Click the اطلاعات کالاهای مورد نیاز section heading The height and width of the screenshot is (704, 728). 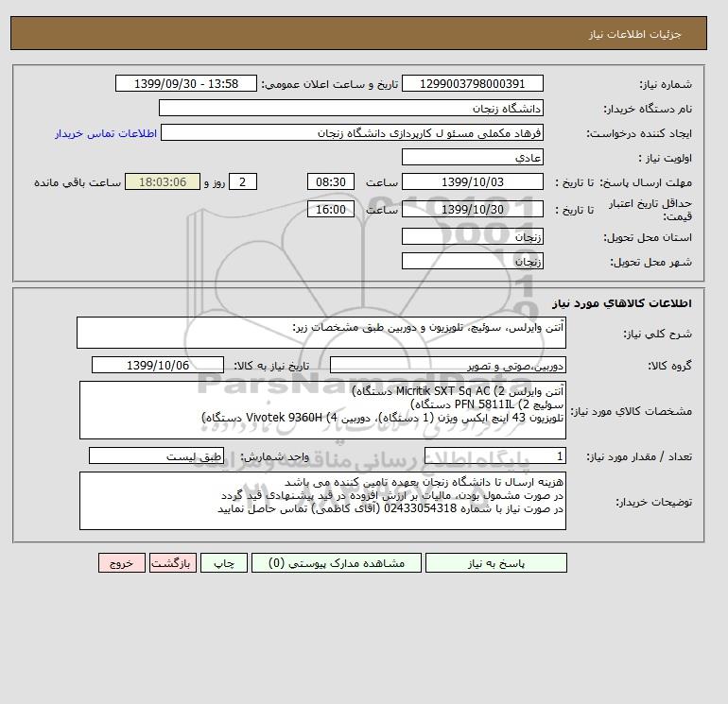(x=622, y=303)
